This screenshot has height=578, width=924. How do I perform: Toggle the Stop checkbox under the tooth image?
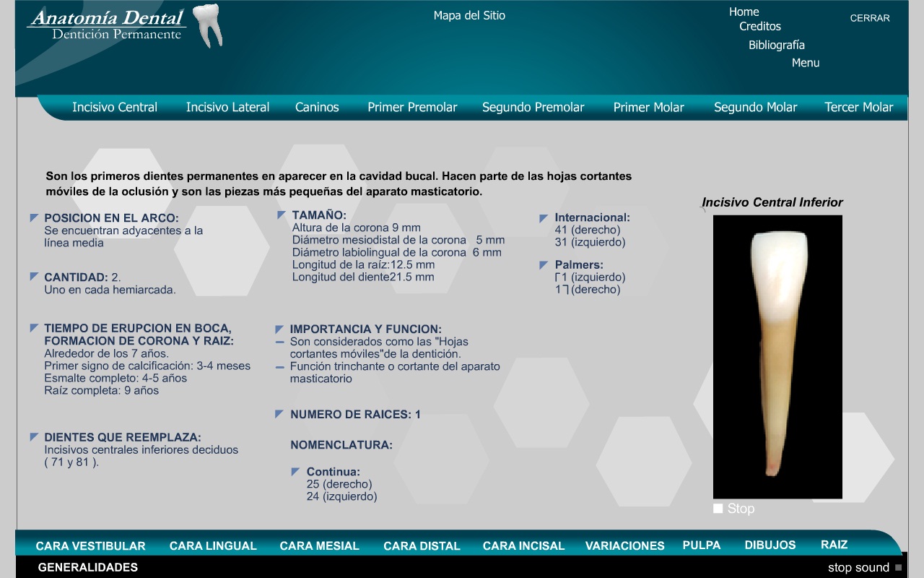[718, 509]
